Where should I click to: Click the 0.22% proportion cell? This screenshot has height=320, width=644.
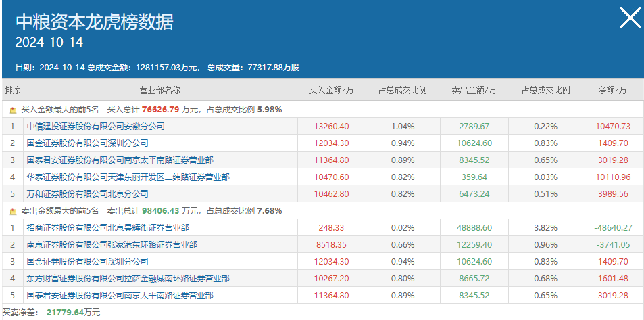pyautogui.click(x=545, y=127)
